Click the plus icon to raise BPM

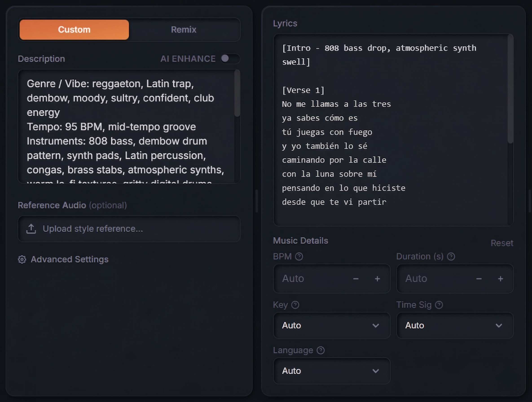click(x=377, y=279)
